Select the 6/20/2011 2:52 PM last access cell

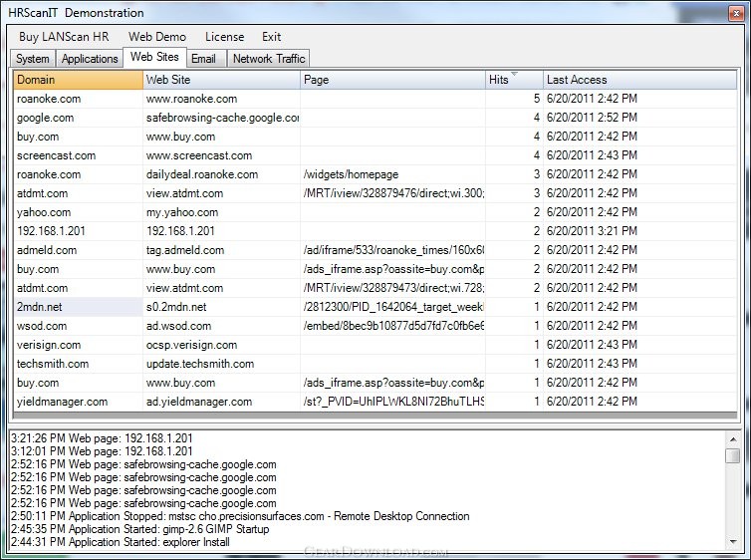click(x=639, y=118)
